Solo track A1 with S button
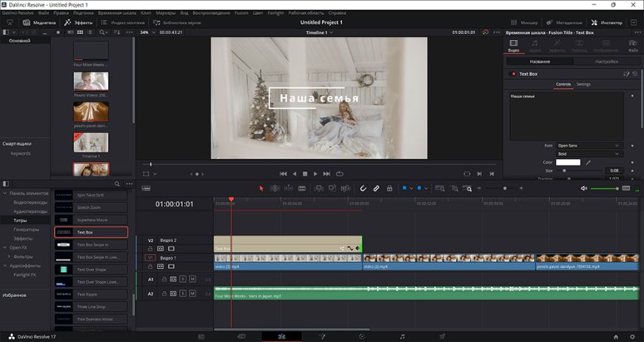Screen dimensions: 644x342 point(183,279)
